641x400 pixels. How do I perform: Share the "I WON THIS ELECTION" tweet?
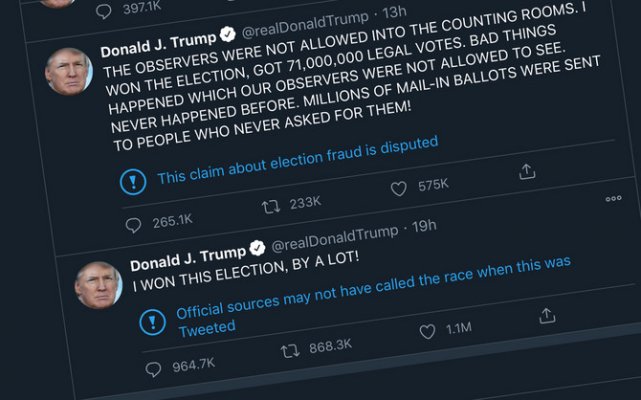547,316
